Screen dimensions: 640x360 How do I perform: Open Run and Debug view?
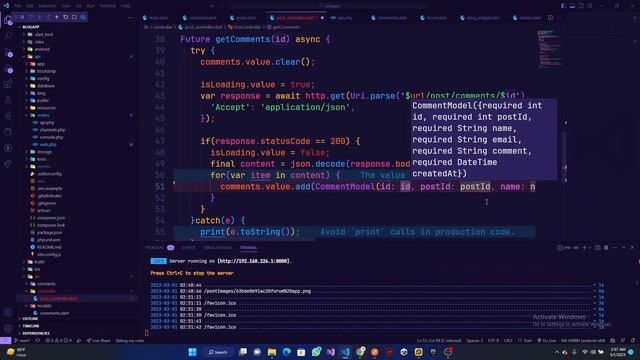click(8, 69)
